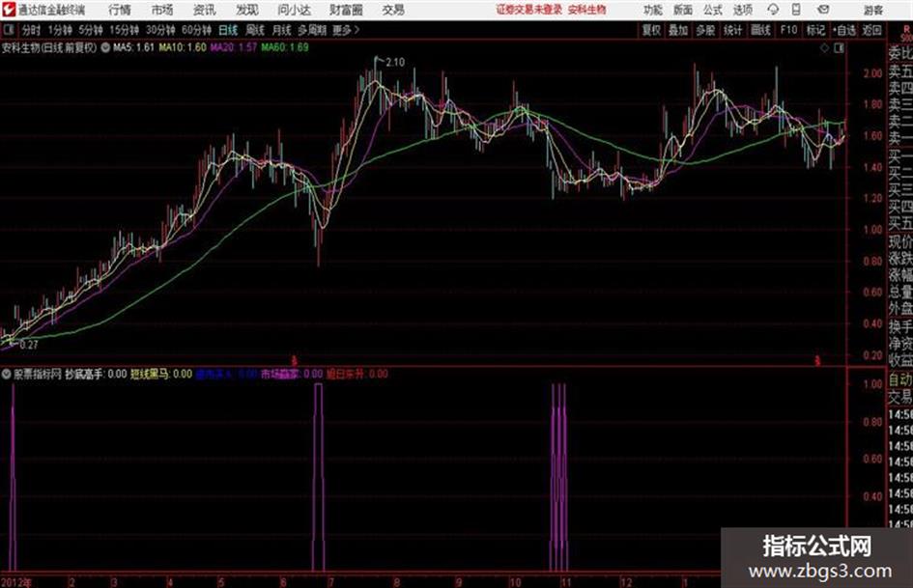Switch to 1分钟 chart period
The image size is (913, 588).
(60, 30)
